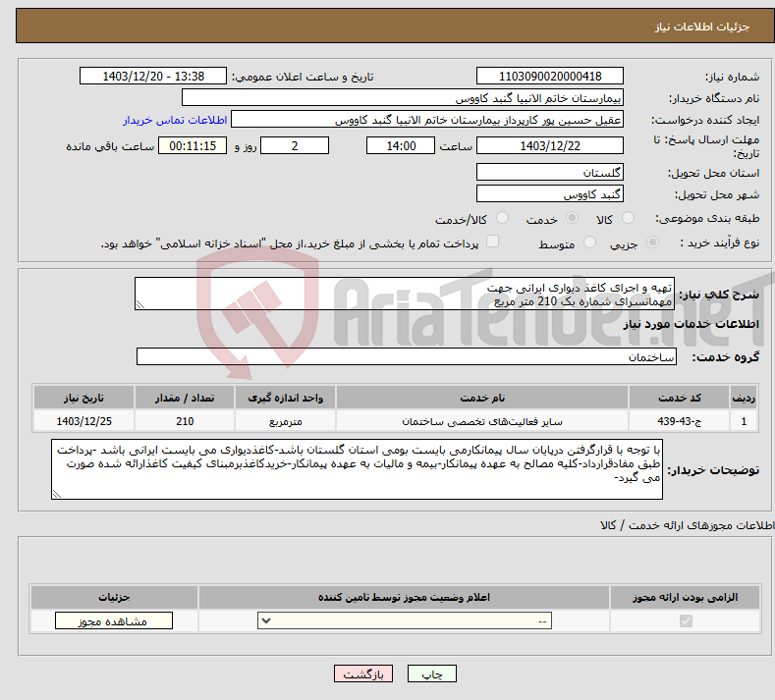This screenshot has width=775, height=700.
Task: Select the متوسط purchase type radio
Action: 589,242
